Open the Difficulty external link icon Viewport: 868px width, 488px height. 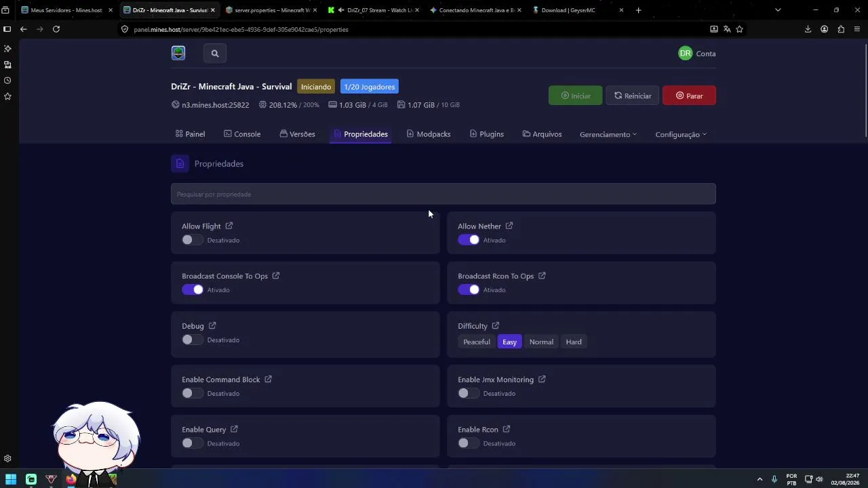pyautogui.click(x=496, y=325)
